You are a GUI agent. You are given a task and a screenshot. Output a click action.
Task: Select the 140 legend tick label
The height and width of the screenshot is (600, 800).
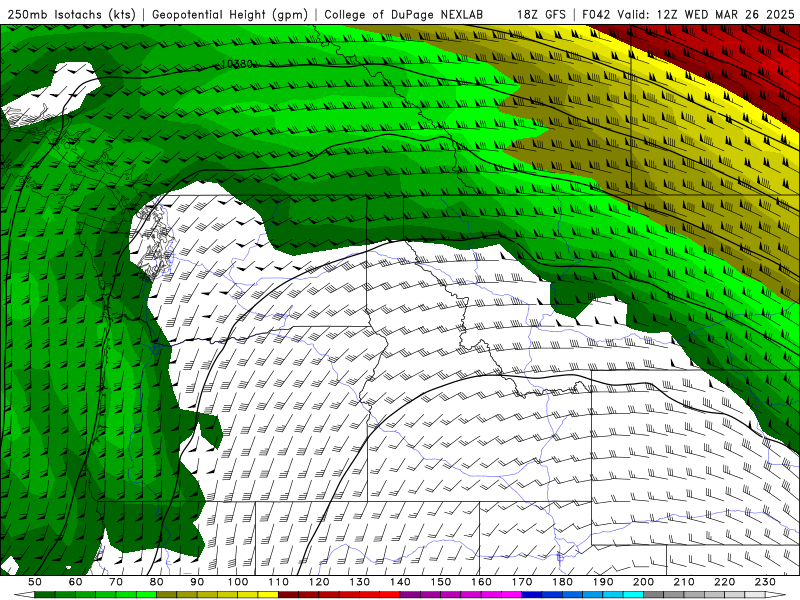coord(401,582)
